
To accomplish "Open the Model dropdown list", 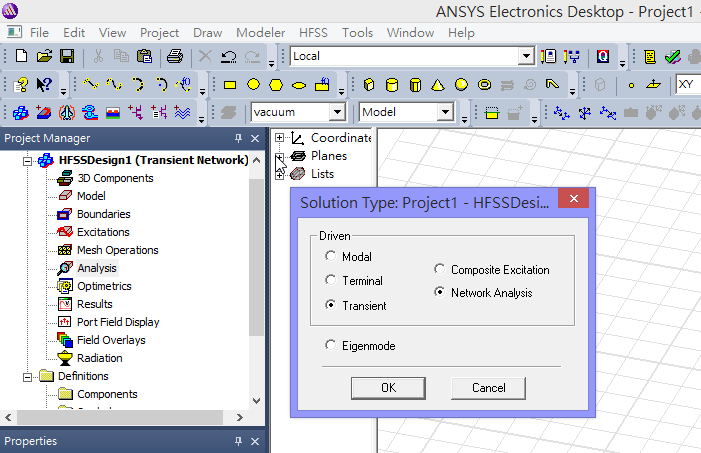I will 445,112.
